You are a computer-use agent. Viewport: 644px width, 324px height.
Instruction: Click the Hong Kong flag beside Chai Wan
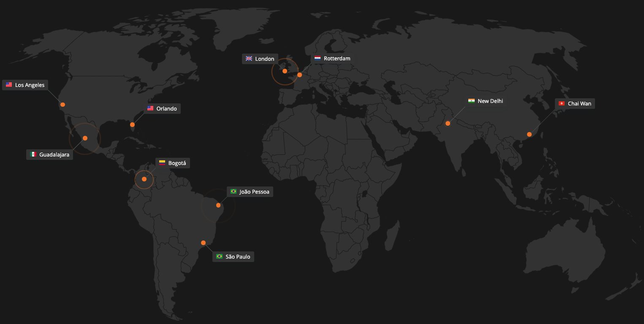[x=562, y=103]
